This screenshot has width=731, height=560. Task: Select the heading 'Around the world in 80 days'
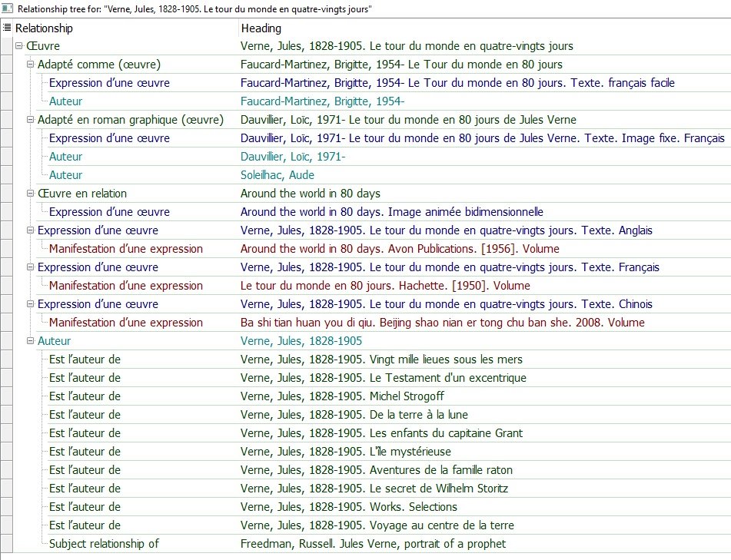pos(311,194)
